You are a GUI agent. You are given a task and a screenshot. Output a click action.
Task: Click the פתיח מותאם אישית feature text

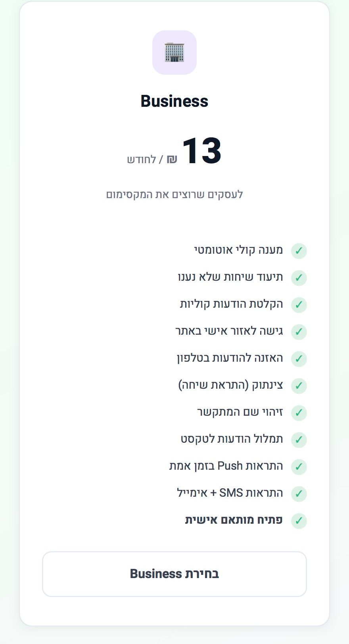click(234, 520)
